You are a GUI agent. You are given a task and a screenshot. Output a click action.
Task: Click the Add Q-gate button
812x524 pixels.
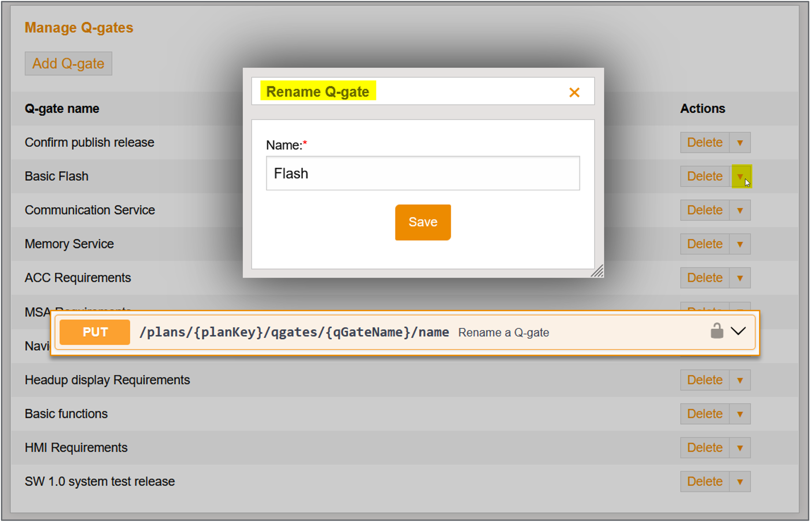click(x=68, y=64)
